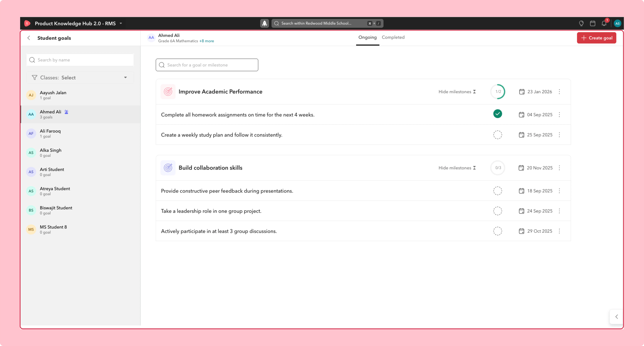This screenshot has width=644, height=346.
Task: Open the +8 more classes link
Action: tap(206, 41)
